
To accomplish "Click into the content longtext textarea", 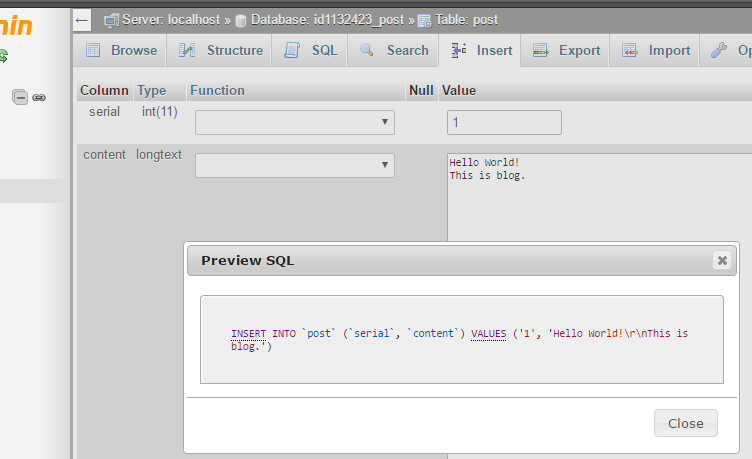I will click(x=600, y=200).
